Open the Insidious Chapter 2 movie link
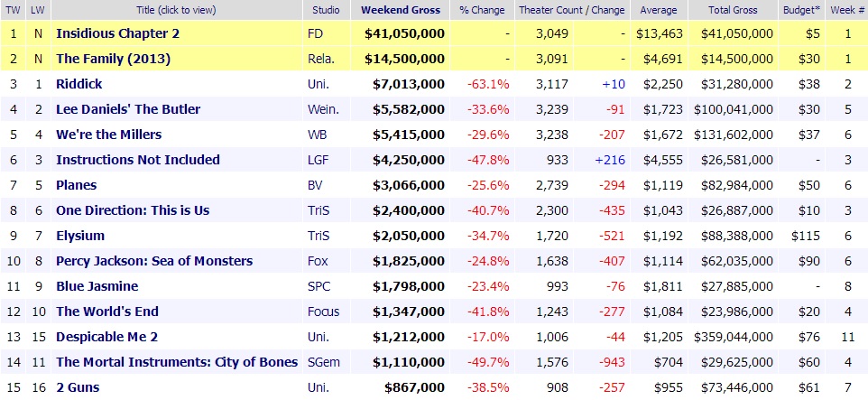The width and height of the screenshot is (868, 400). click(117, 33)
